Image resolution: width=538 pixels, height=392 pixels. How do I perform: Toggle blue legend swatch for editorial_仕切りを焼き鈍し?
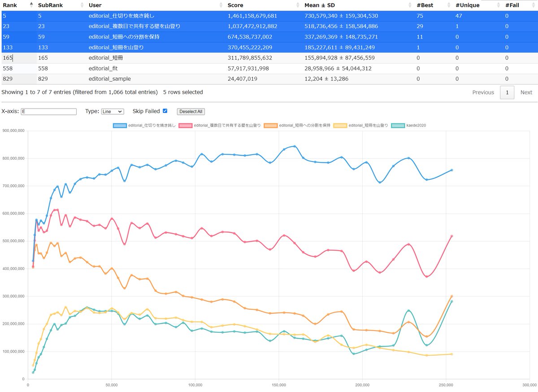click(x=120, y=126)
